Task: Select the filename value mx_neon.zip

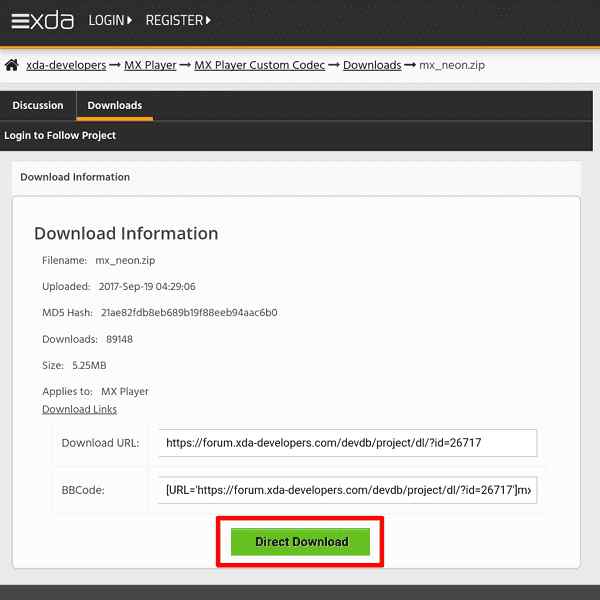Action: click(x=125, y=261)
